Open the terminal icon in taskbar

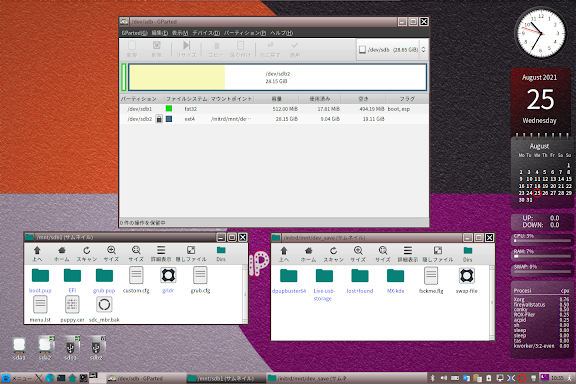click(61, 378)
